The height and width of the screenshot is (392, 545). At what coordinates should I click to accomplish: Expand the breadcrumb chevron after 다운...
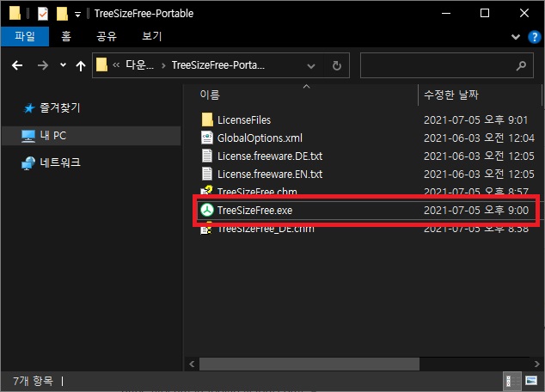pos(163,65)
